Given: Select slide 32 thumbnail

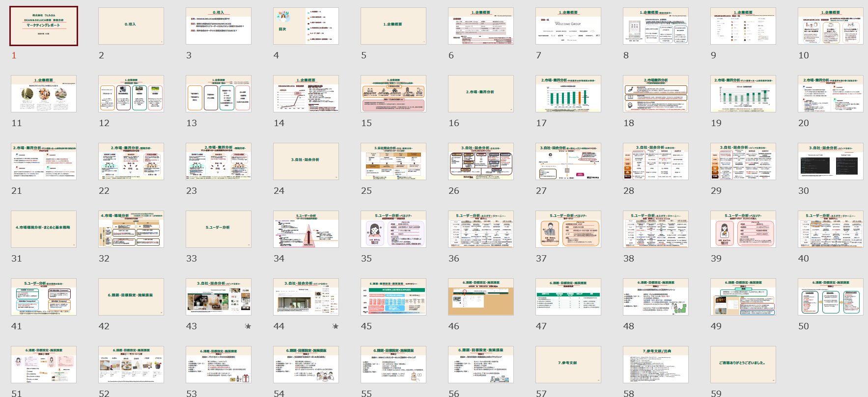Looking at the screenshot, I should coord(131,229).
